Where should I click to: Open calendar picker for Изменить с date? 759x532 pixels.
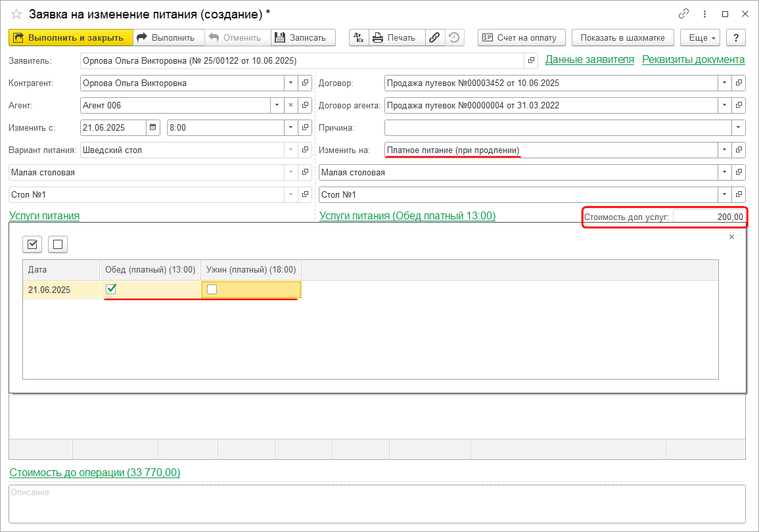153,127
